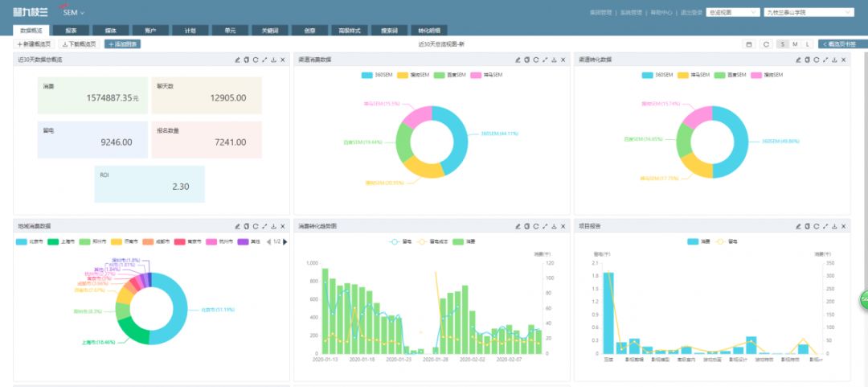The image size is (868, 387).
Task: Click the 消费 1574887.35 summary card
Action: (92, 96)
